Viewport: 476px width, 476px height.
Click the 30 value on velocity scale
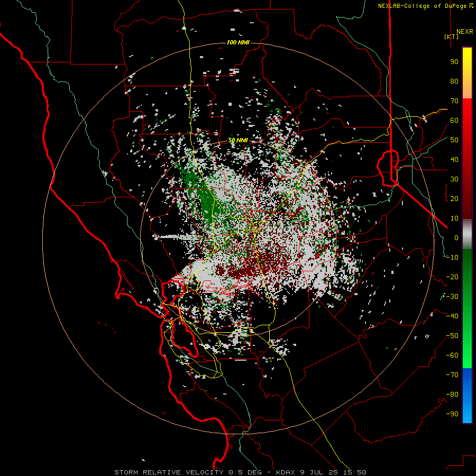(454, 179)
